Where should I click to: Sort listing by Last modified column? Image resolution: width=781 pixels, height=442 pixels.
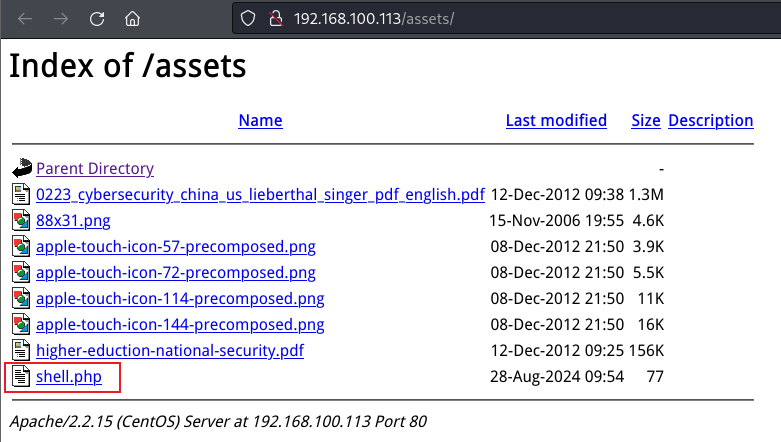(556, 121)
